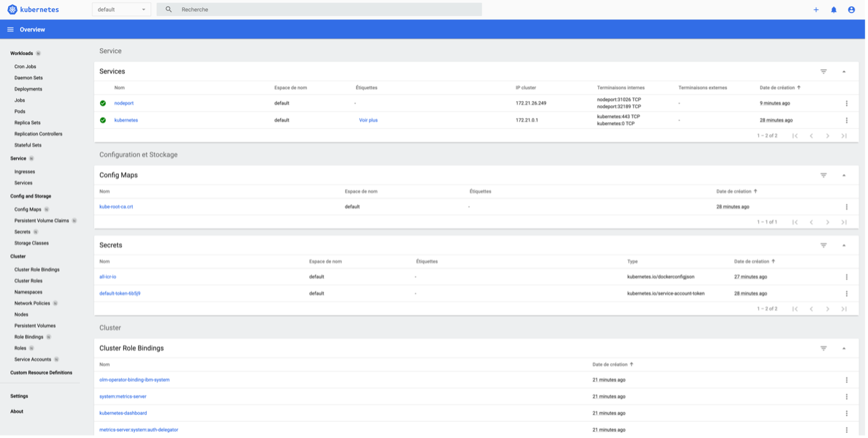Go to last page in Services
Image resolution: width=868 pixels, height=438 pixels.
point(844,136)
